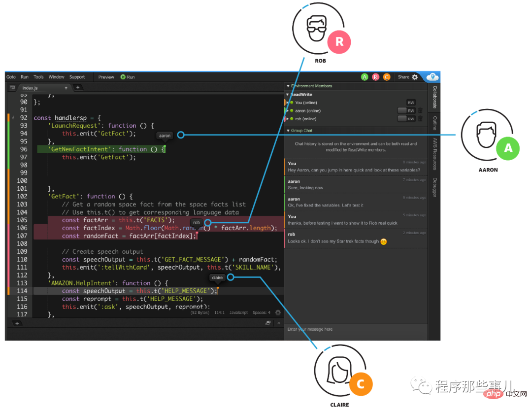532x410 pixels.
Task: Click rob's Star trek facts chat message
Action: point(337,241)
